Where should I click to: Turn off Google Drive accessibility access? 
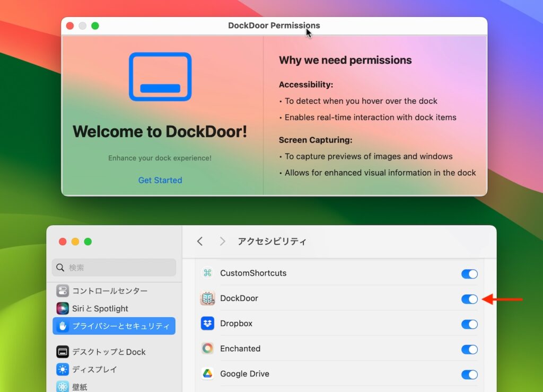469,375
